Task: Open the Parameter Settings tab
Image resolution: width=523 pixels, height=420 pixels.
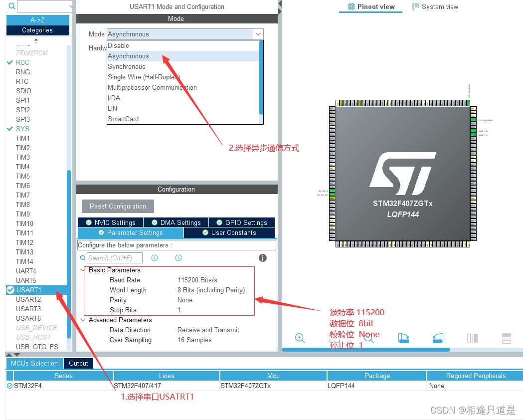Action: point(131,233)
